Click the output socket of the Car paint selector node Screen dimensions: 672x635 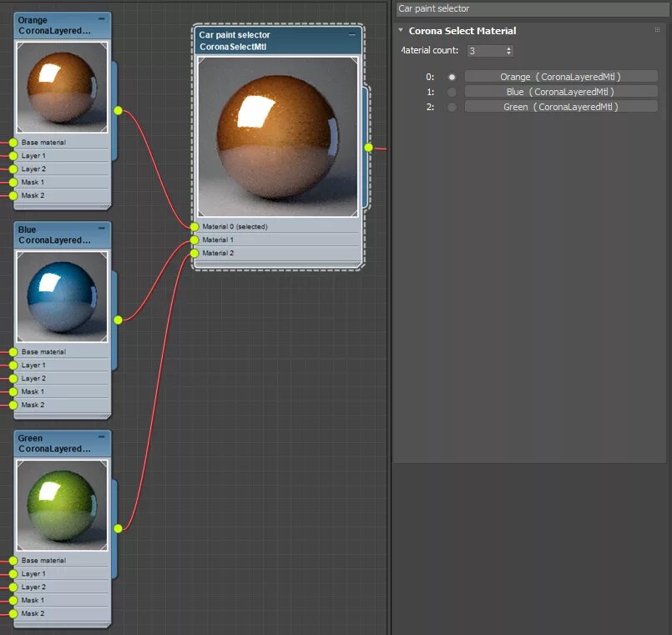pos(367,147)
